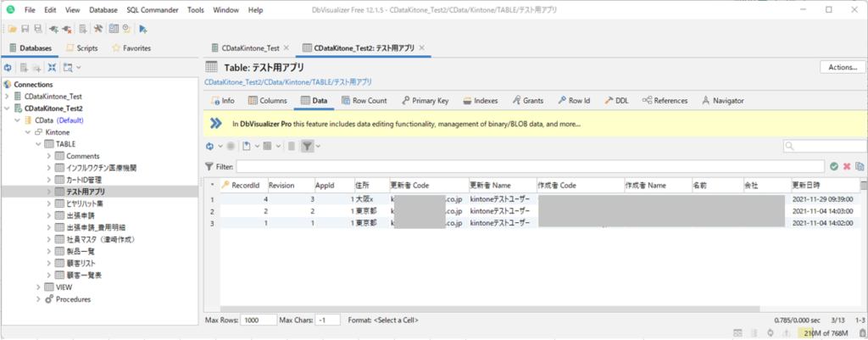Open dropdown arrow next to column visibility icon
Viewport: 868px width, 340px height.
277,146
